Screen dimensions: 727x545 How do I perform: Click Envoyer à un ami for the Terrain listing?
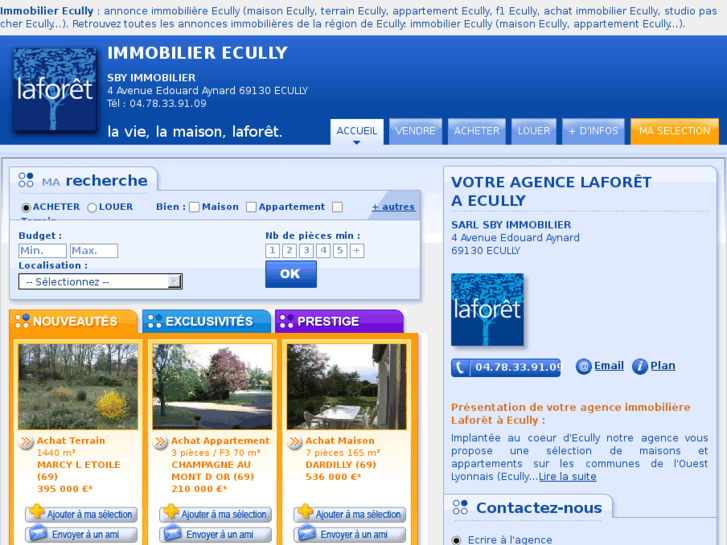tap(82, 534)
